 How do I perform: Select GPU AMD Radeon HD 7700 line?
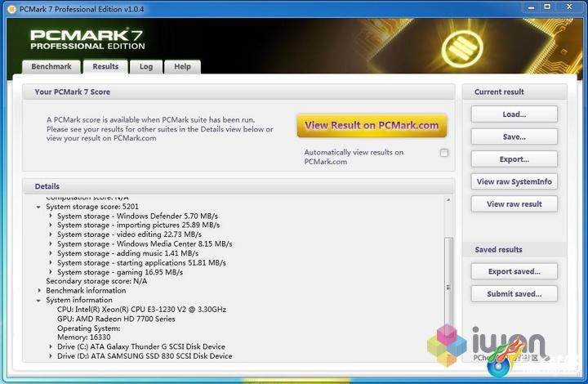point(116,319)
